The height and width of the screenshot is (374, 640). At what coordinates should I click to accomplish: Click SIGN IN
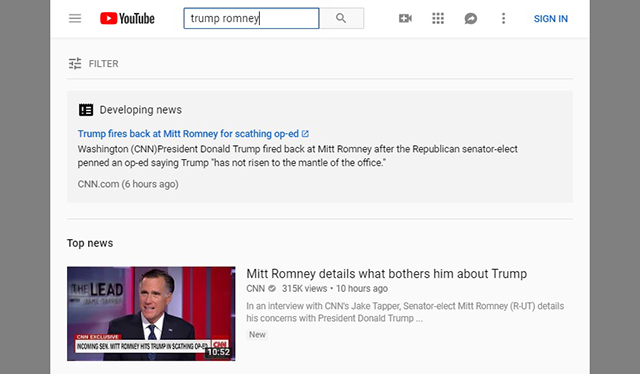[551, 19]
